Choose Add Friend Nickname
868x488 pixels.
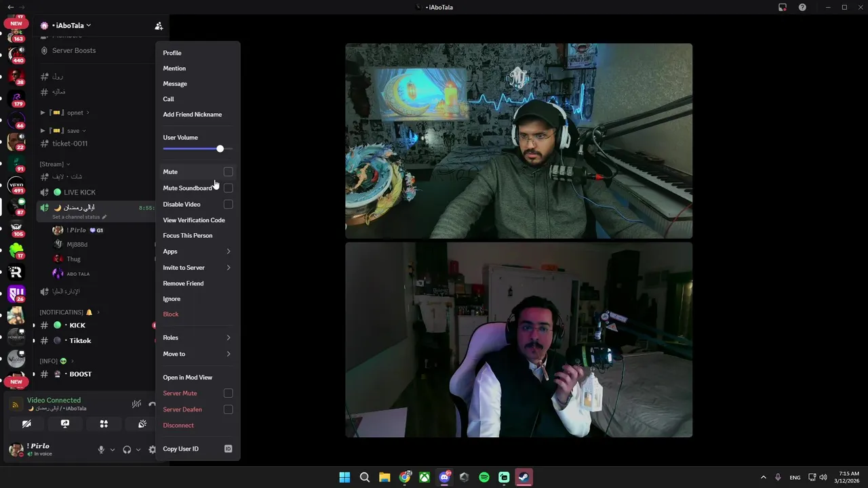[197, 115]
